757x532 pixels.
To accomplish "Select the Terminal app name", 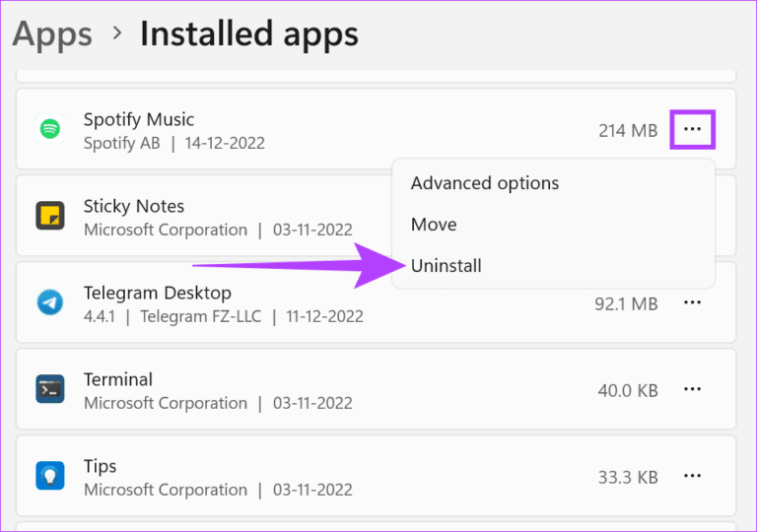I will [x=118, y=379].
